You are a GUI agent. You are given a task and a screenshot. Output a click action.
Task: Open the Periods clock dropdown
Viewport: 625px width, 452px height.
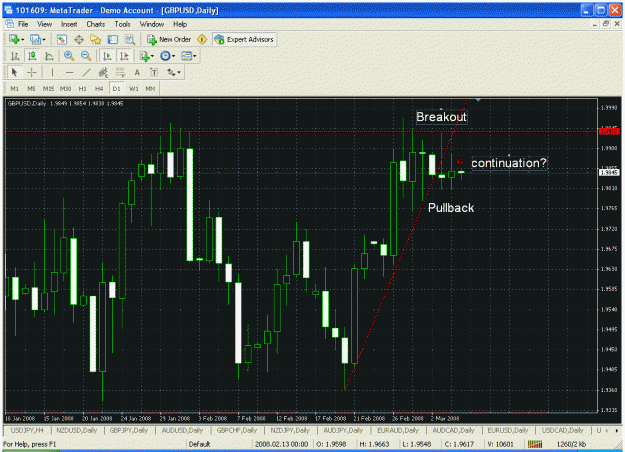click(167, 56)
